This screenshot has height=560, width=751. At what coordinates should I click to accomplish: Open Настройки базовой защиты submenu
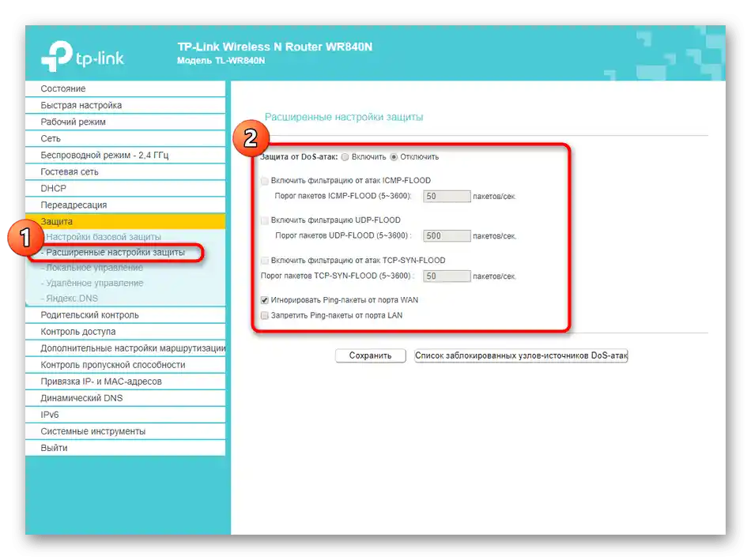point(104,237)
